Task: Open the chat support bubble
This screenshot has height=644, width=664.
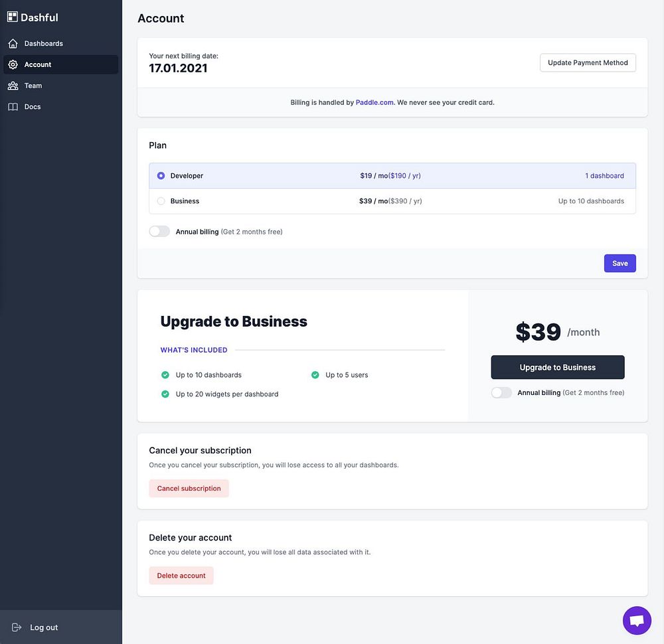Action: click(x=637, y=620)
